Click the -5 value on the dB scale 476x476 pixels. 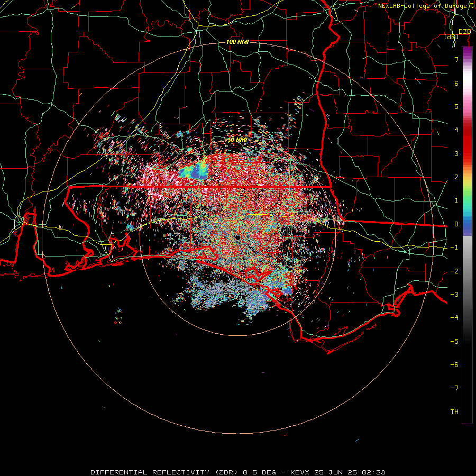tap(454, 342)
